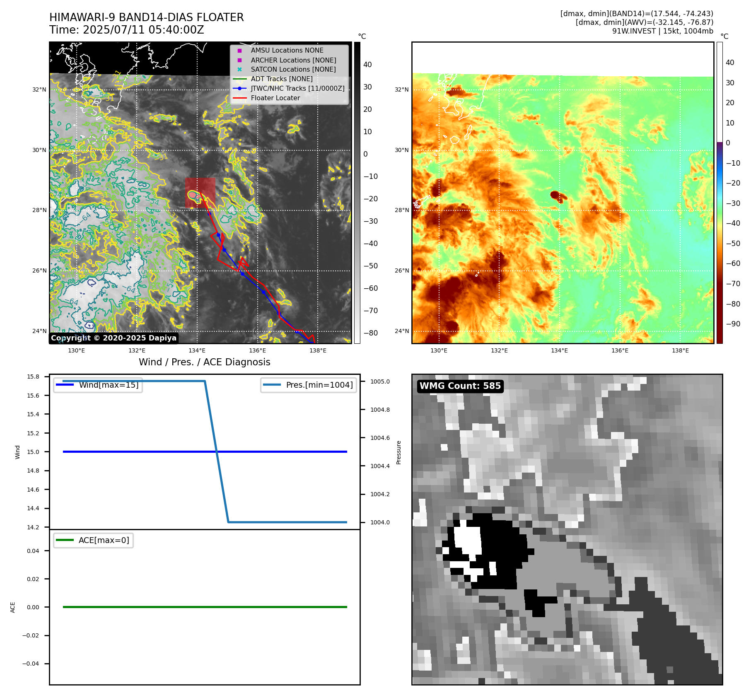Click the WMG Count: 585 label
751x700 pixels.
point(460,386)
